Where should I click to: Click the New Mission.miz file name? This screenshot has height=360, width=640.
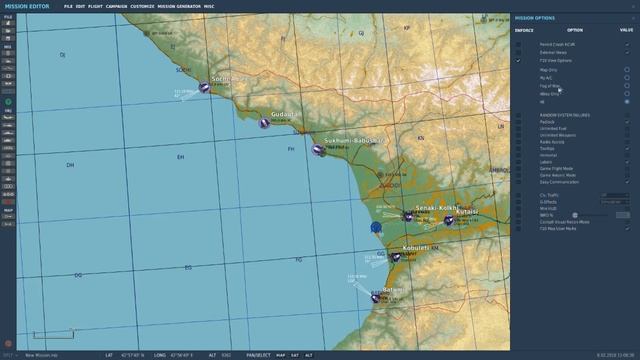click(41, 356)
